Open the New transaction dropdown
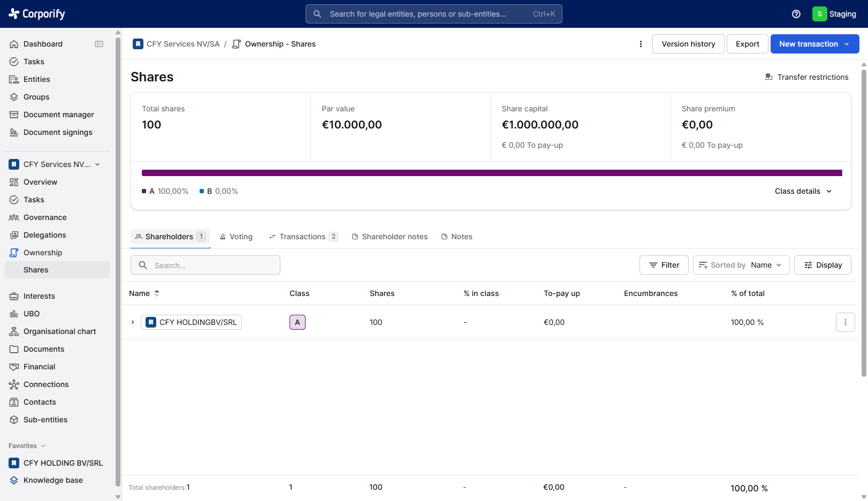The image size is (868, 501). (x=814, y=44)
